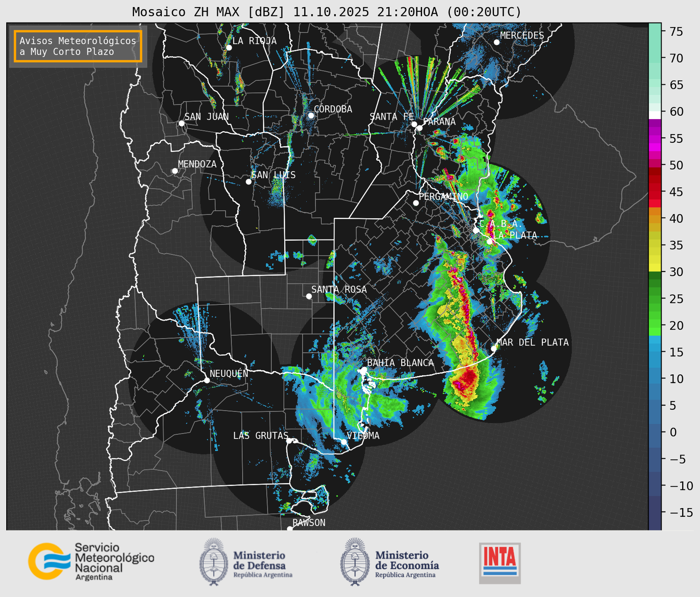700x597 pixels.
Task: Select the PARANÁ city marker dot
Action: click(420, 128)
